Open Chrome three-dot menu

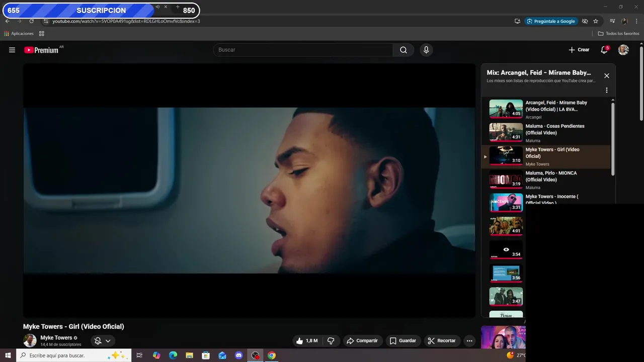(x=636, y=21)
